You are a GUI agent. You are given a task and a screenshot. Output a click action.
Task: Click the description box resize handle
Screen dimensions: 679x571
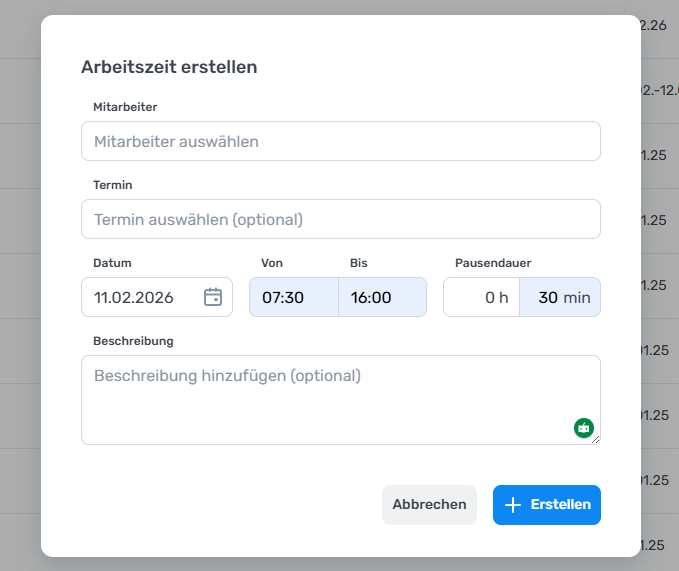tap(597, 440)
